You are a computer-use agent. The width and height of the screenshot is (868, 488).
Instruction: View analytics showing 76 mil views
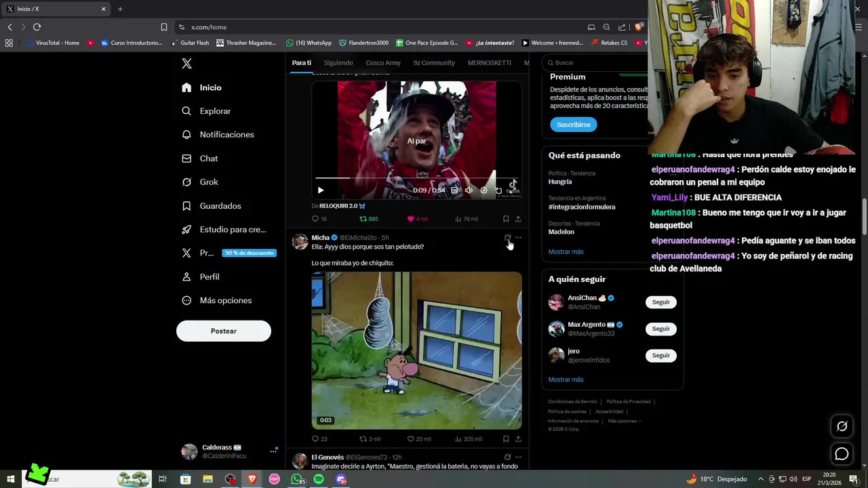click(x=467, y=219)
